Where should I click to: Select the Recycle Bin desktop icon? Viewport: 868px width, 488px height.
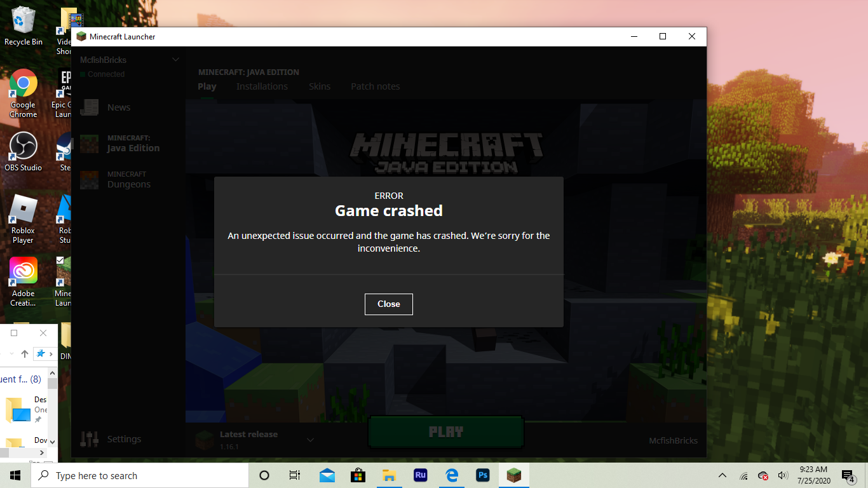[24, 26]
